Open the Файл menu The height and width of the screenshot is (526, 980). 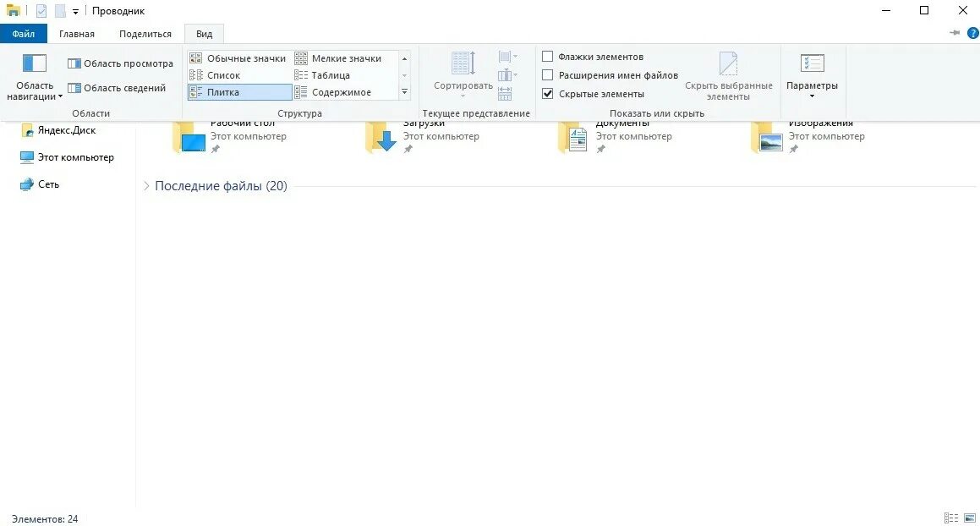(23, 34)
